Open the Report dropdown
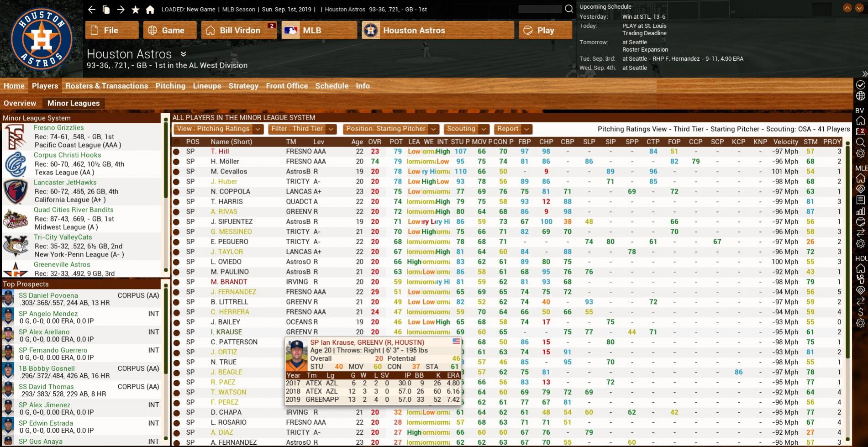Image resolution: width=868 pixels, height=447 pixels. pyautogui.click(x=512, y=129)
